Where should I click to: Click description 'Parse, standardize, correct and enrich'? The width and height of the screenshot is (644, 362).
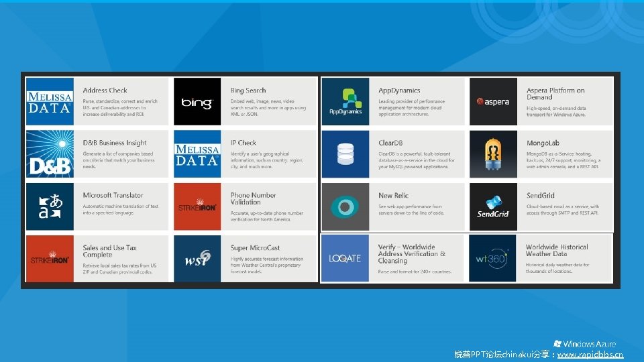120,107
